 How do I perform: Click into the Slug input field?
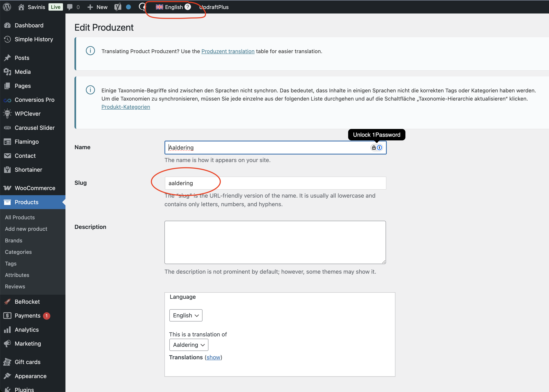275,183
